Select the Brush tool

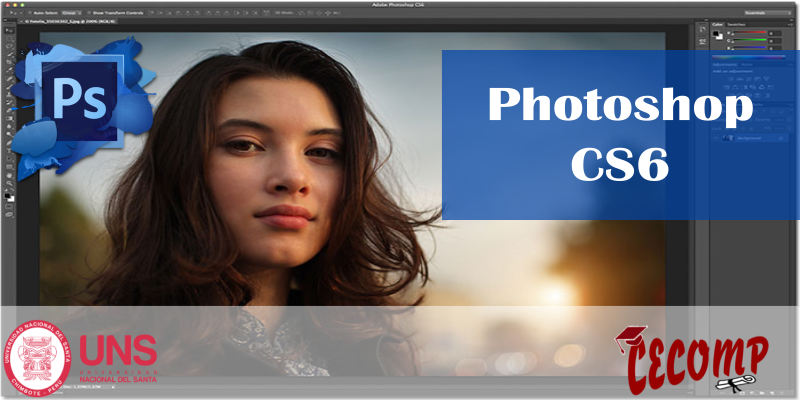[9, 87]
